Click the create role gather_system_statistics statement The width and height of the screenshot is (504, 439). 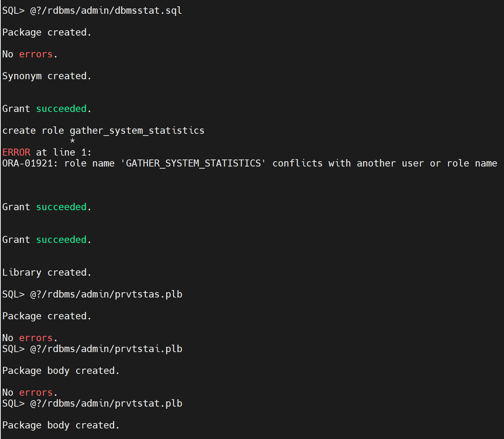coord(103,131)
